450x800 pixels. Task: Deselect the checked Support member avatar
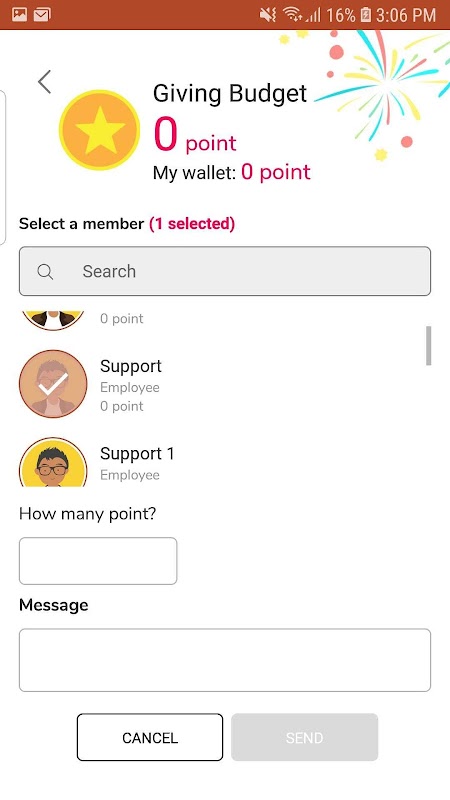(x=53, y=384)
